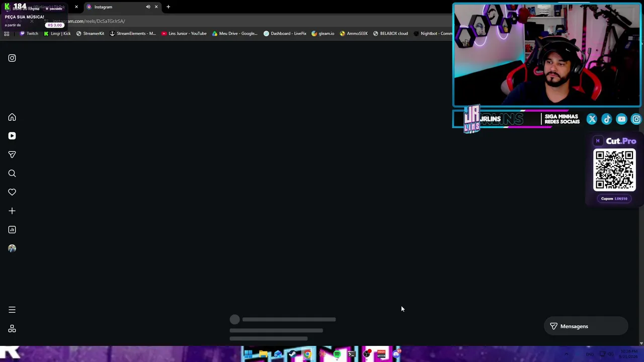Open Outlook from the taskbar
The image size is (644, 362).
[x=278, y=354]
